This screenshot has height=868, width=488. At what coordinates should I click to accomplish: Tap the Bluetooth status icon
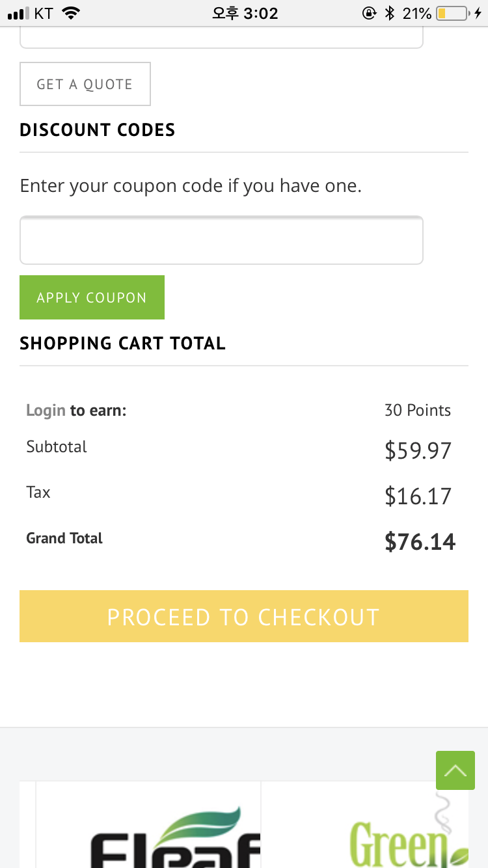[390, 13]
